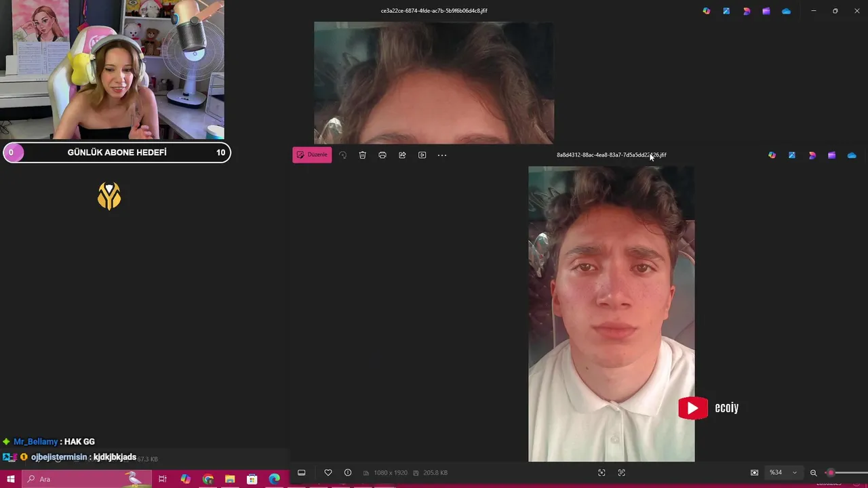Image resolution: width=868 pixels, height=488 pixels.
Task: Click the fullscreen view icon
Action: [621, 472]
